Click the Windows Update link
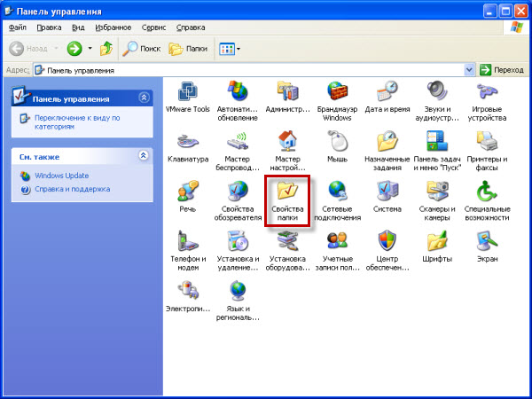This screenshot has width=532, height=399. (x=61, y=176)
